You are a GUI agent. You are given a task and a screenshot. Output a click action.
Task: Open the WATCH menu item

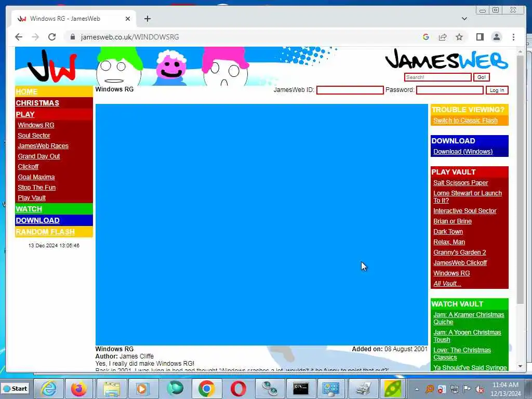click(29, 209)
